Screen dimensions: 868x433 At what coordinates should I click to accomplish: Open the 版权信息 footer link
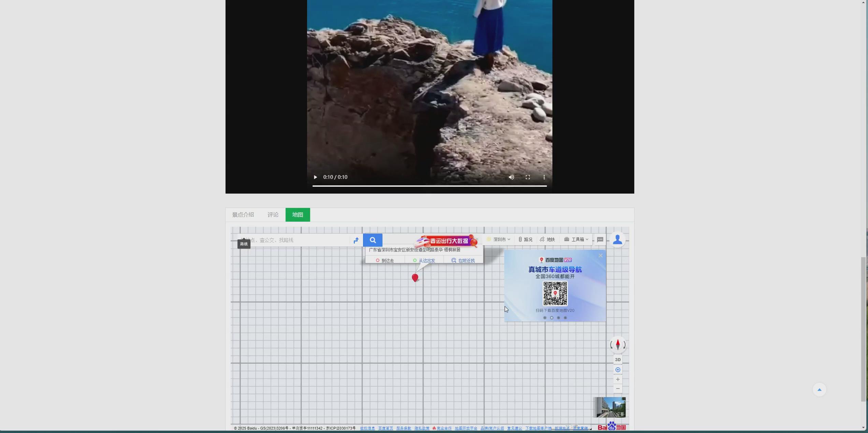[x=367, y=428]
